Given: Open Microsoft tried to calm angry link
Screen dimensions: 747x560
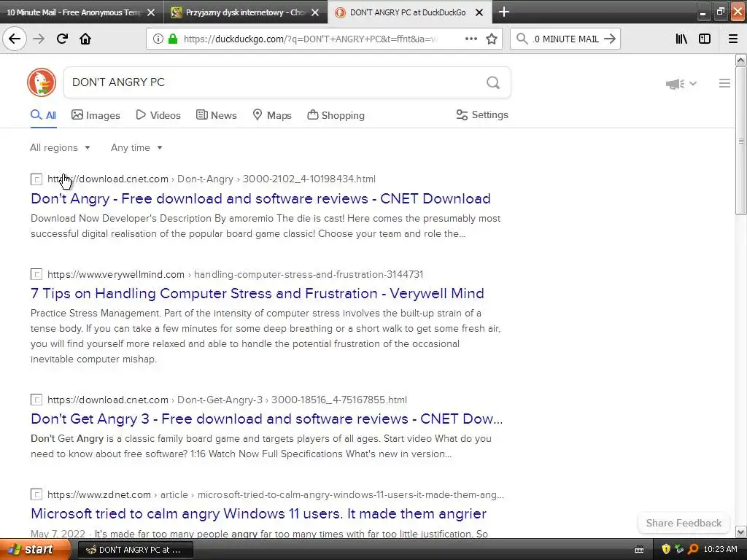Looking at the screenshot, I should tap(259, 513).
